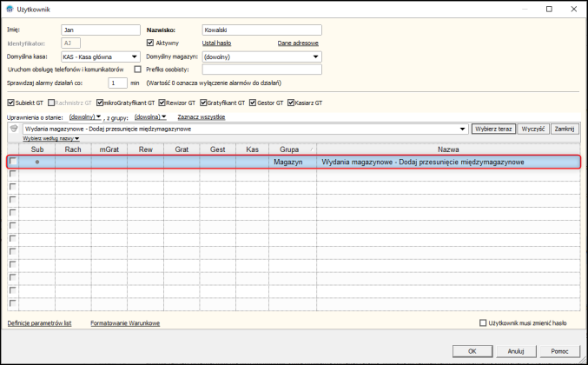Tick Uruchom obsługę telefonów i komunikatorów checkbox

(x=137, y=70)
